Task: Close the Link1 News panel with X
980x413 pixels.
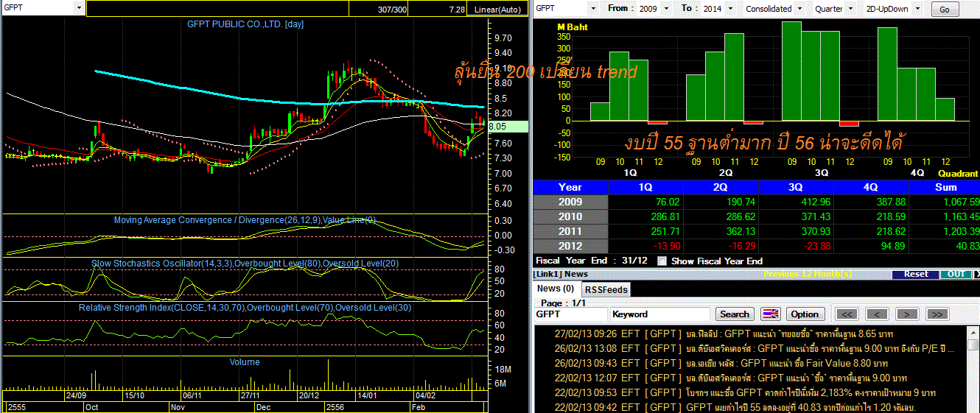Action: tap(977, 274)
